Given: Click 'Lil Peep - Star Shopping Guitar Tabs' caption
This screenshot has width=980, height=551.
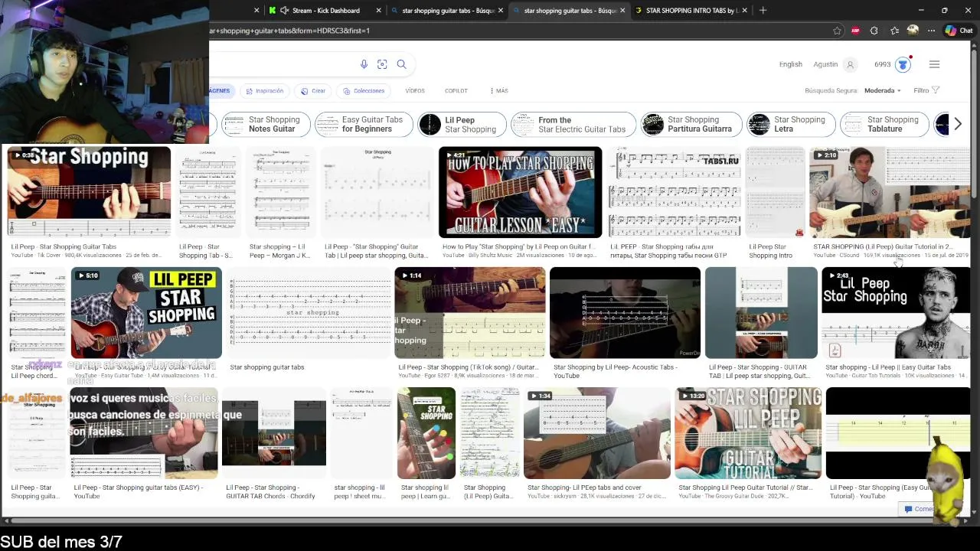Looking at the screenshot, I should [x=64, y=247].
